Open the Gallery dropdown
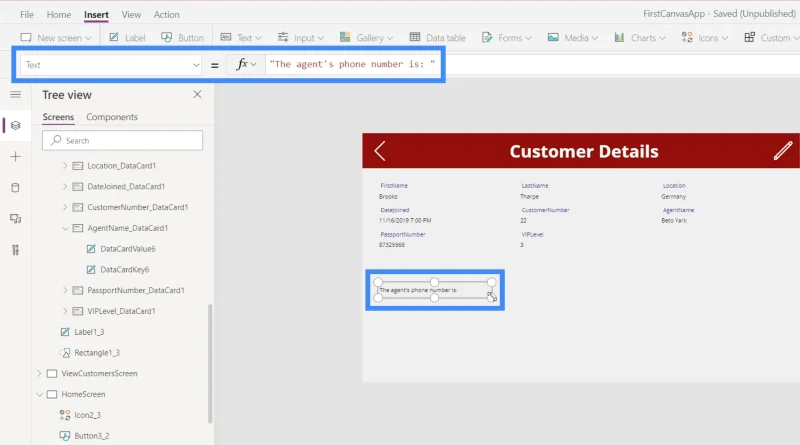Screen dimensions: 800x445 point(366,38)
